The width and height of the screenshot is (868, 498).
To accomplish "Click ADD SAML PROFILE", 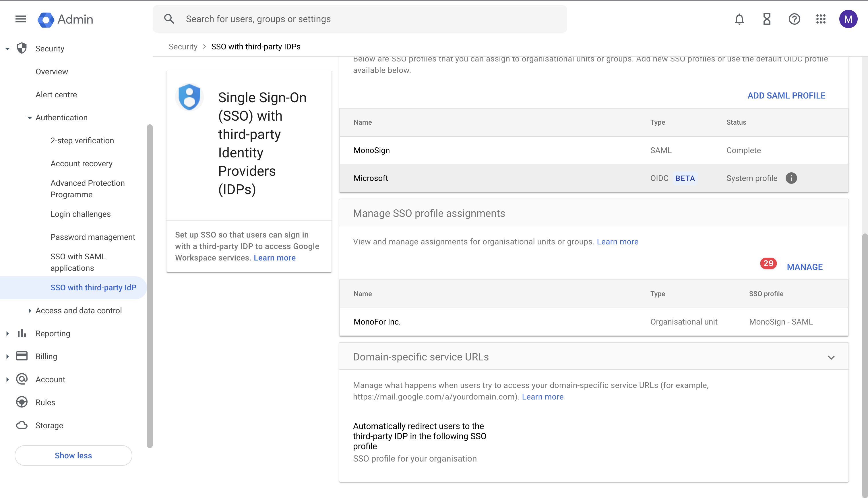I will 786,95.
